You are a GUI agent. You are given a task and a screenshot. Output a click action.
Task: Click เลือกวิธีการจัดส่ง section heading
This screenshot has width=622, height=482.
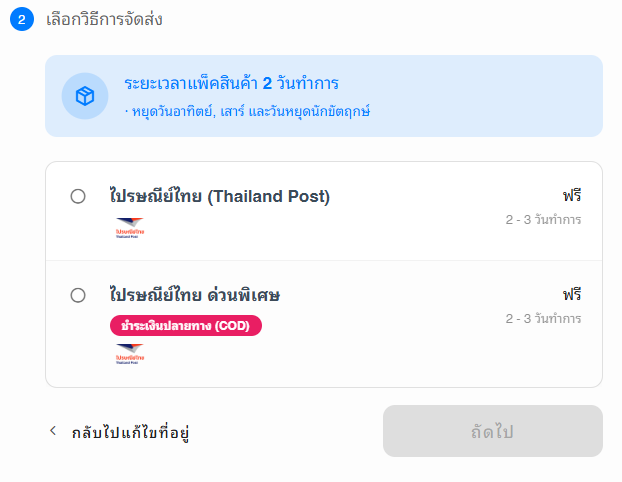(x=104, y=19)
